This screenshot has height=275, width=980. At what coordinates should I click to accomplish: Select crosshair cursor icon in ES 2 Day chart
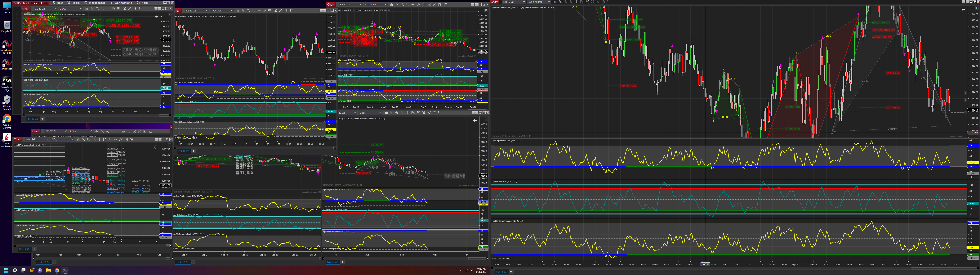pos(108,9)
